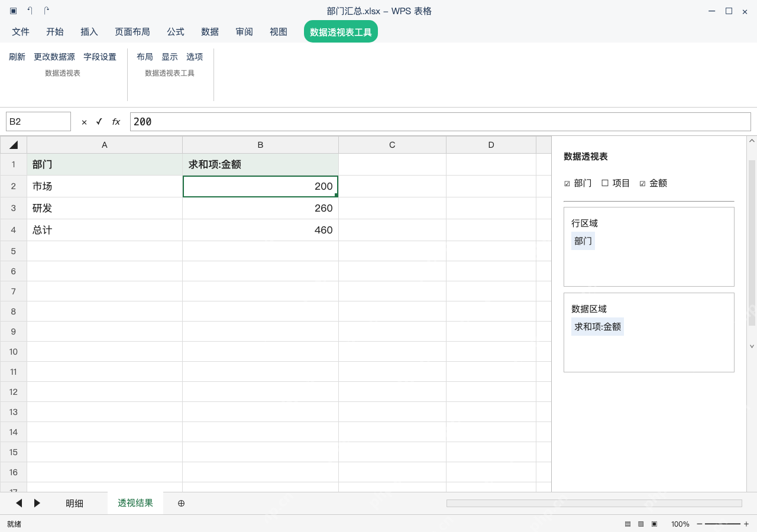Click the redo arrow in the title bar
The width and height of the screenshot is (757, 532).
[47, 11]
